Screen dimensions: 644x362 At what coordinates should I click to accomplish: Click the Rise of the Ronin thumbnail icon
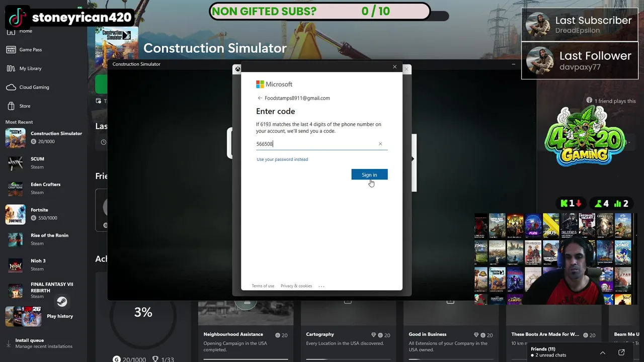15,239
